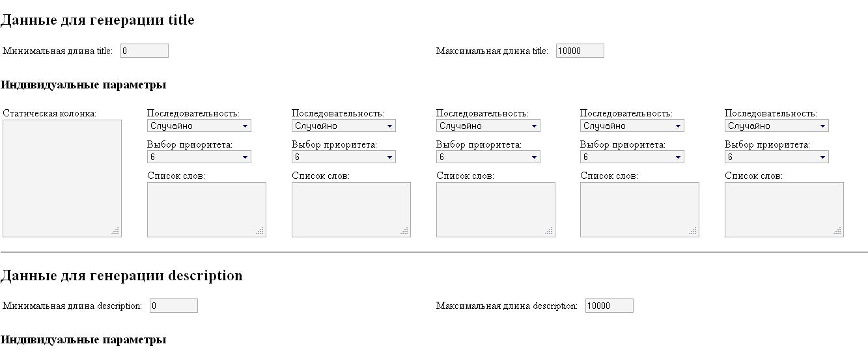Click the third Список слов text area

496,209
